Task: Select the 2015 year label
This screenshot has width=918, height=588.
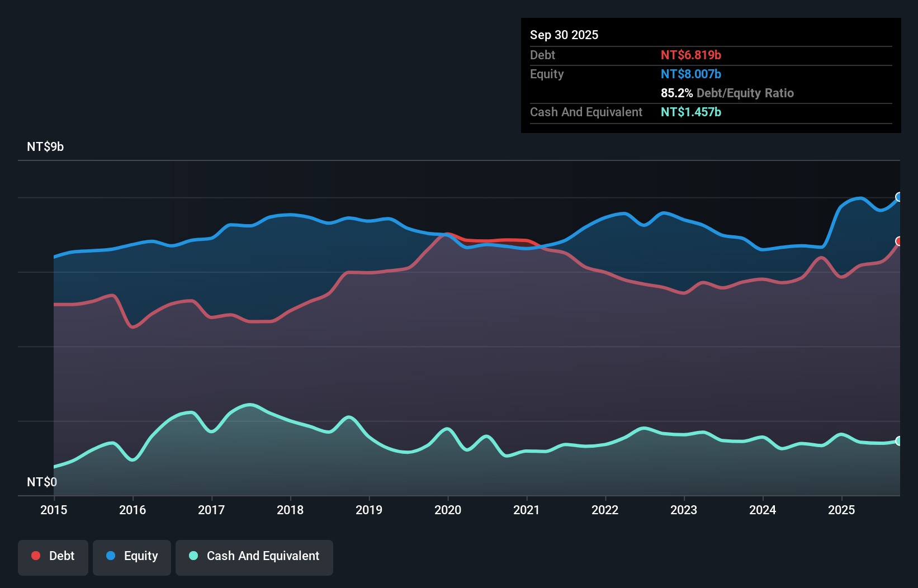Action: click(54, 510)
